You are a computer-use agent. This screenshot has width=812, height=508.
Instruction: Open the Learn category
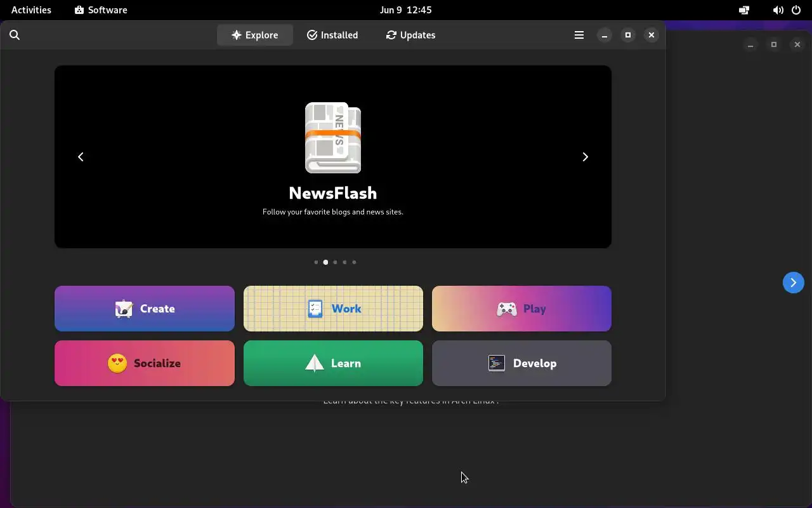coord(333,363)
